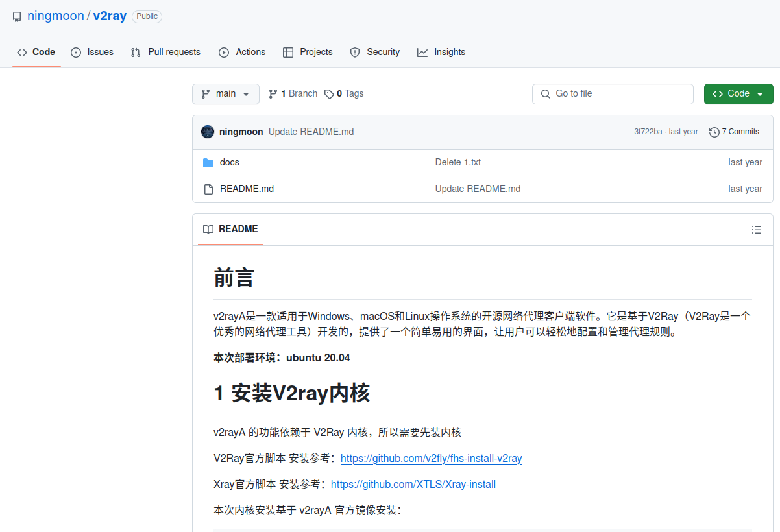Select the README tab in file viewer
Image resolution: width=780 pixels, height=532 pixels.
230,230
